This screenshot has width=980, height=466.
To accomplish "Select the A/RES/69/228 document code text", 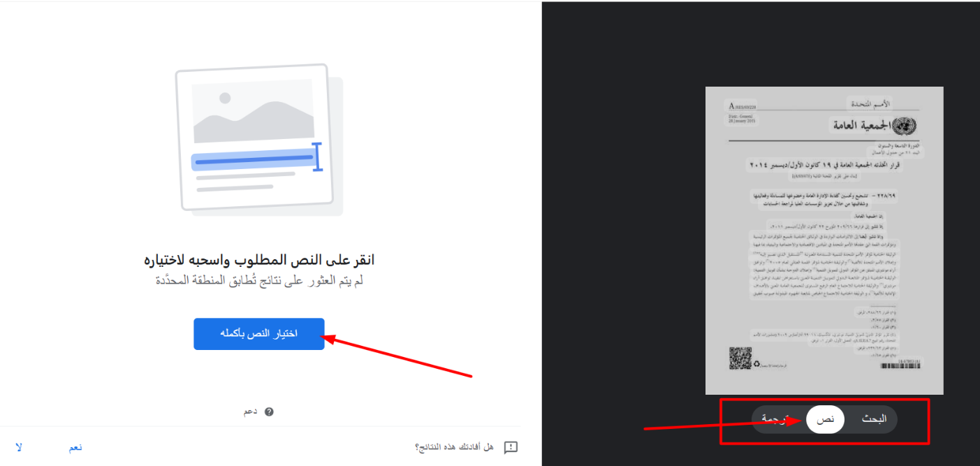I will (742, 106).
